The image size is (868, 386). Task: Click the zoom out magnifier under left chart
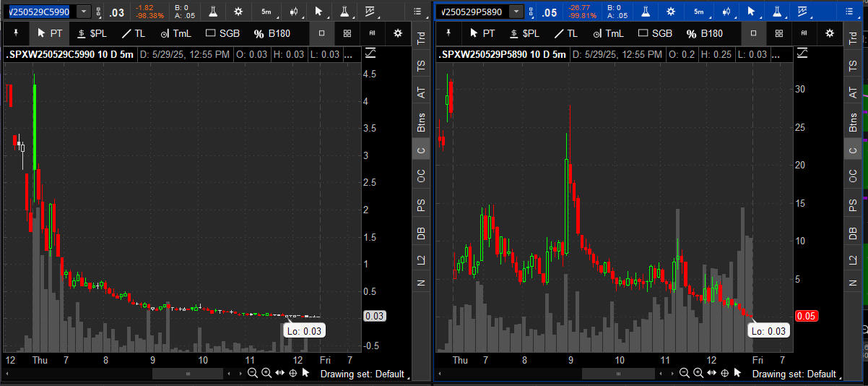(x=253, y=373)
